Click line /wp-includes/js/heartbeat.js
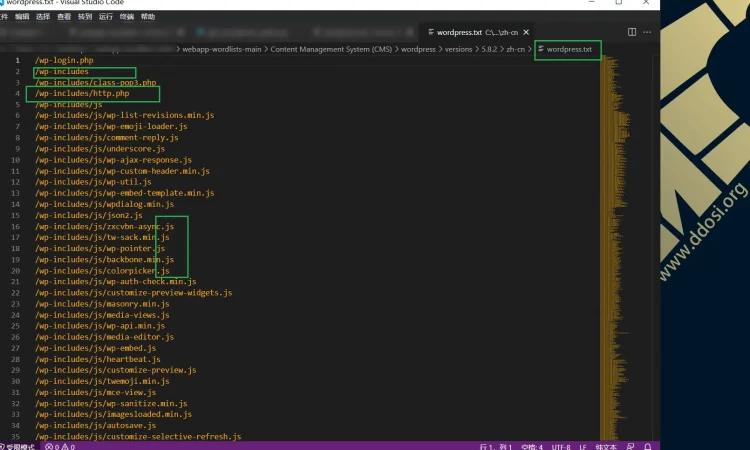The height and width of the screenshot is (450, 750). [98, 359]
